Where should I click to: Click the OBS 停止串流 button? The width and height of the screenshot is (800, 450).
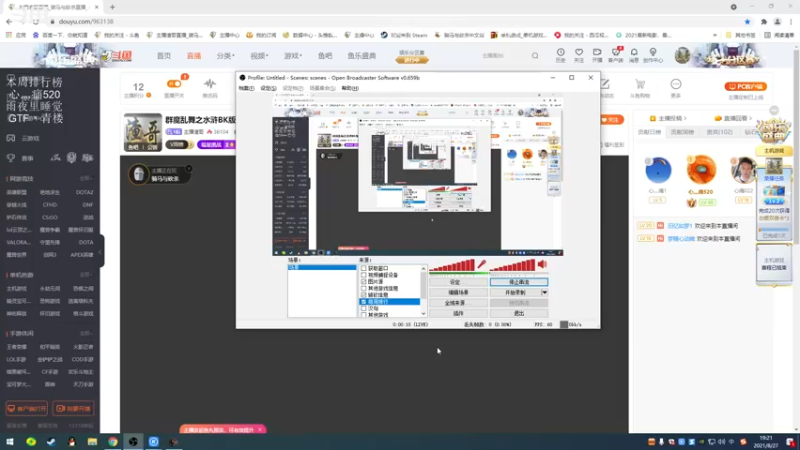tap(519, 282)
